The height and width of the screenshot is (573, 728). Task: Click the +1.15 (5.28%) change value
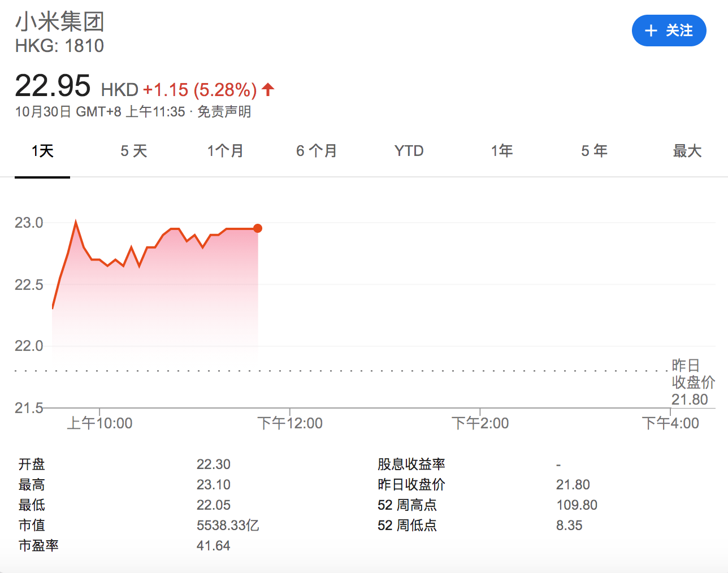200,89
